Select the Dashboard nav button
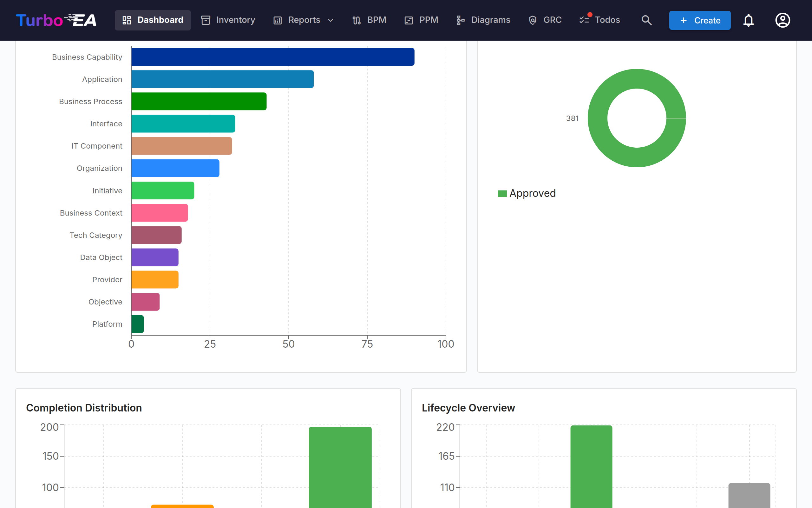The width and height of the screenshot is (812, 508). 153,20
